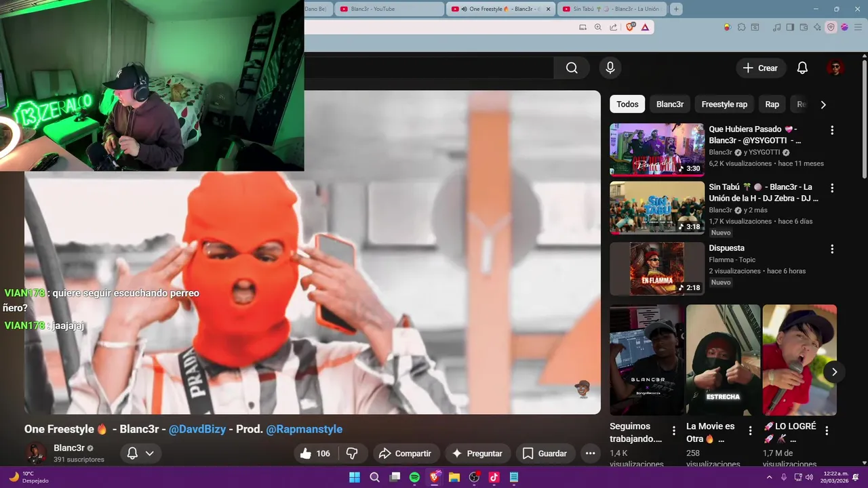Dislike the video with thumbs down
The height and width of the screenshot is (488, 868).
[353, 453]
